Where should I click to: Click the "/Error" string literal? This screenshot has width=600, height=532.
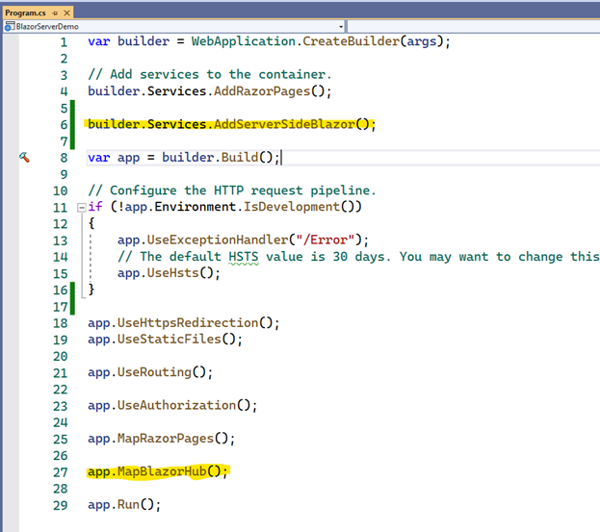(x=325, y=240)
